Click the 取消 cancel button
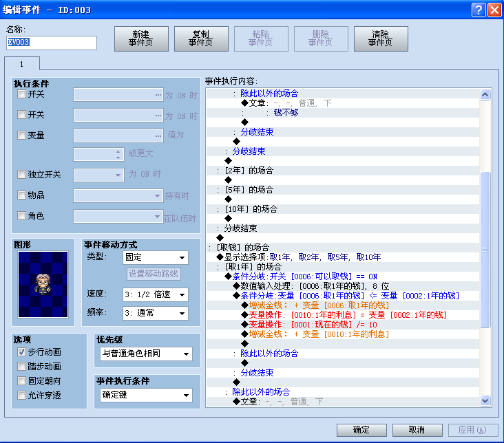This screenshot has width=504, height=443. point(417,430)
